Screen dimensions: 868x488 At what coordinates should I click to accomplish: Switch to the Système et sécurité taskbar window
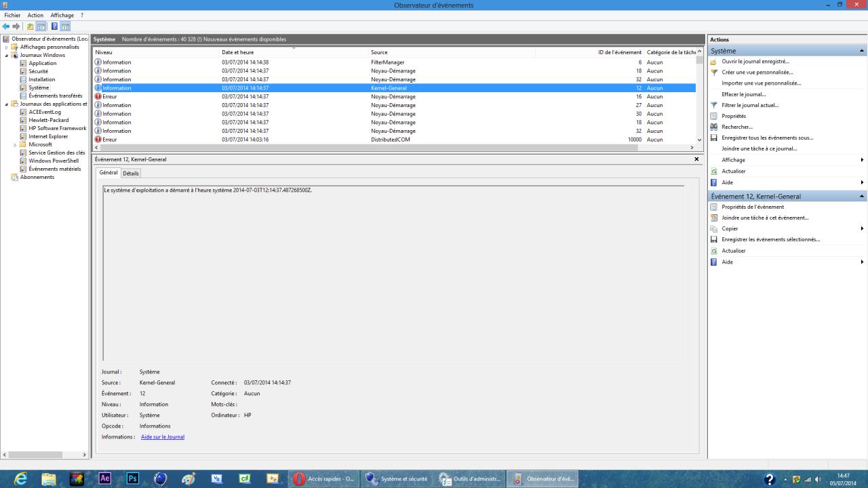click(396, 479)
